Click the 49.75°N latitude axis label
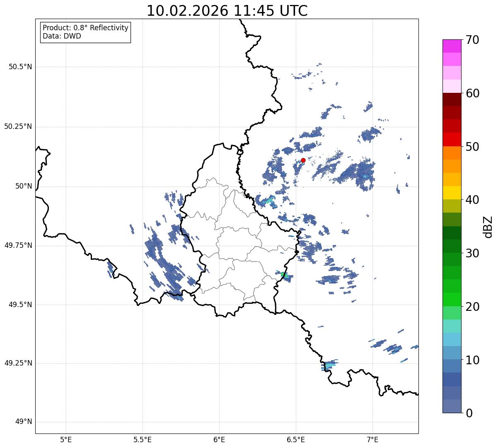The height and width of the screenshot is (448, 498). (x=18, y=245)
